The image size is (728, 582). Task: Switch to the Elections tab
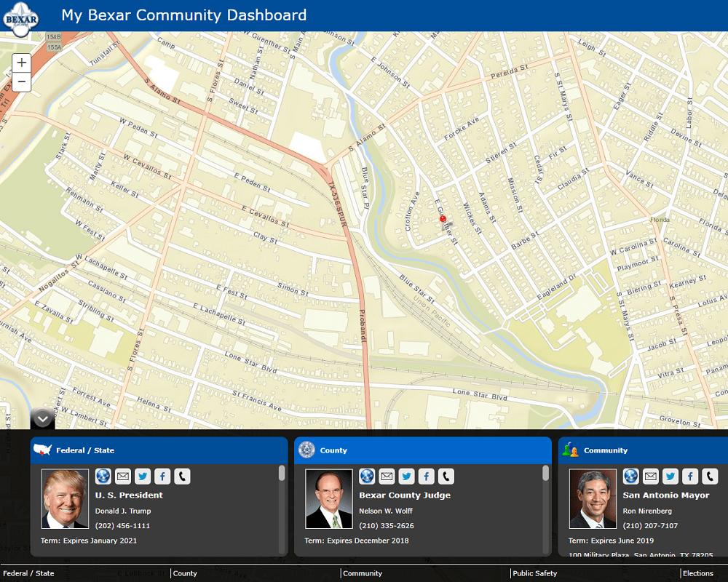[697, 573]
